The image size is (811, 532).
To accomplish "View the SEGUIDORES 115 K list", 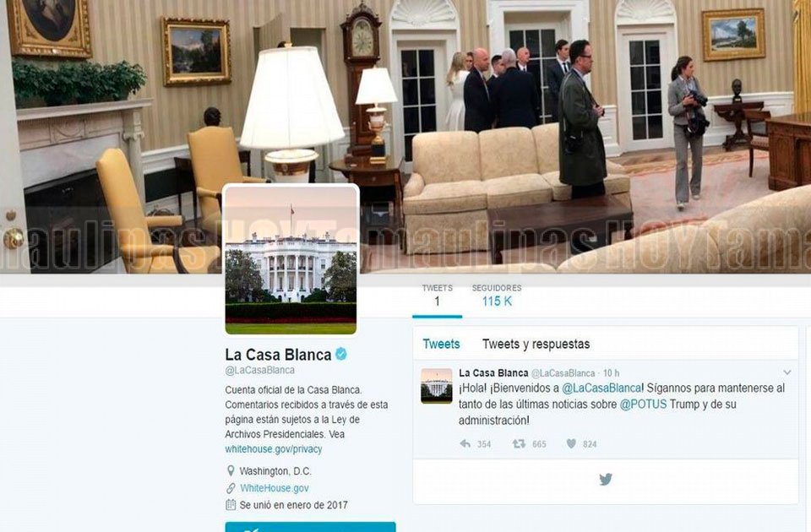I will click(497, 296).
